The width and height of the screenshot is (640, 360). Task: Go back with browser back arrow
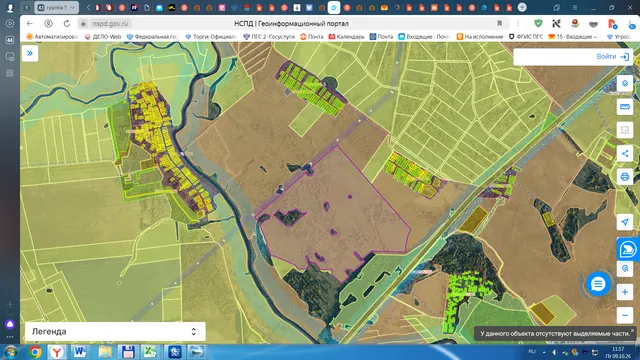pyautogui.click(x=30, y=24)
